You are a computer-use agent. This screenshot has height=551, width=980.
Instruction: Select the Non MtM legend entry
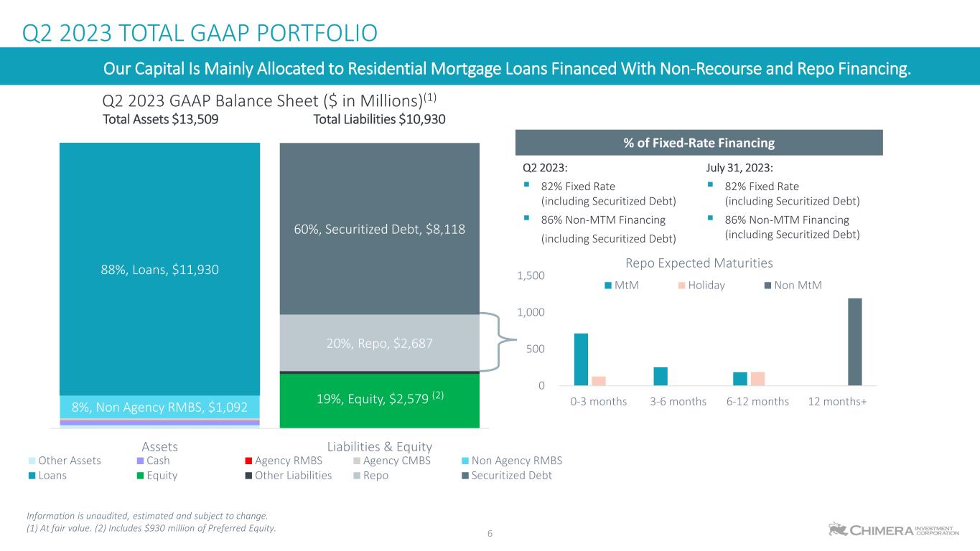point(793,286)
